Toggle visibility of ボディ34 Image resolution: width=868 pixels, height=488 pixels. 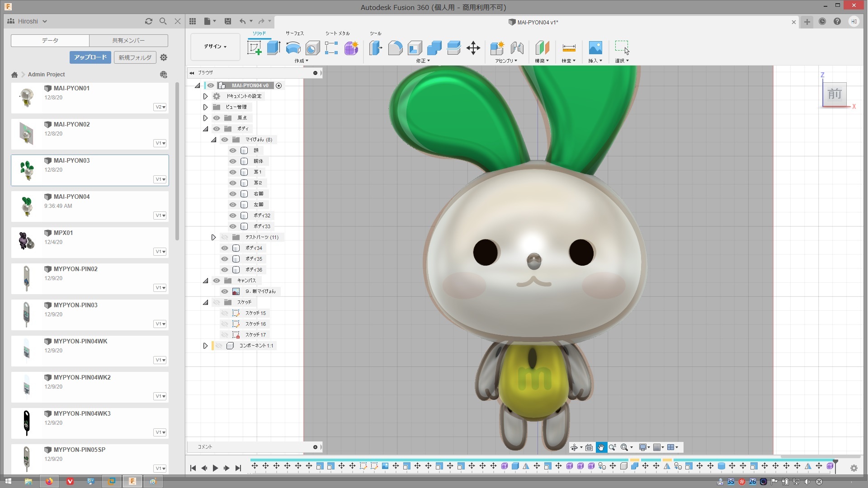pos(225,248)
